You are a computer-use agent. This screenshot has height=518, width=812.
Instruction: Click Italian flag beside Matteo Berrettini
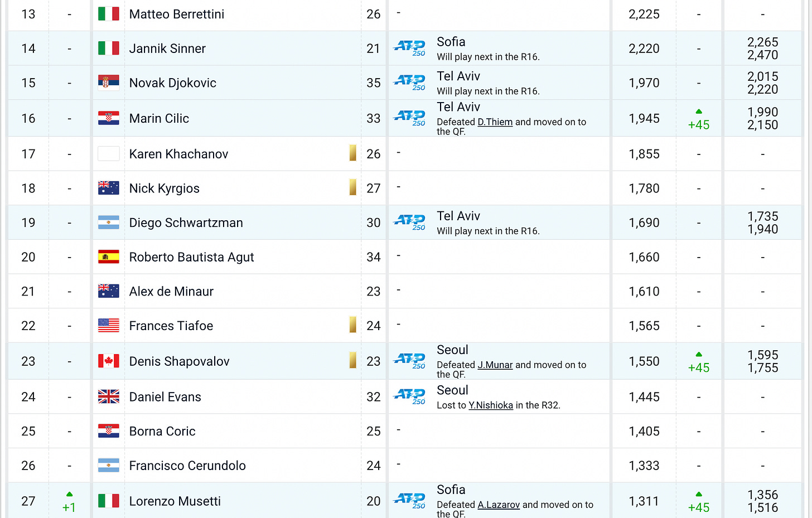(108, 14)
